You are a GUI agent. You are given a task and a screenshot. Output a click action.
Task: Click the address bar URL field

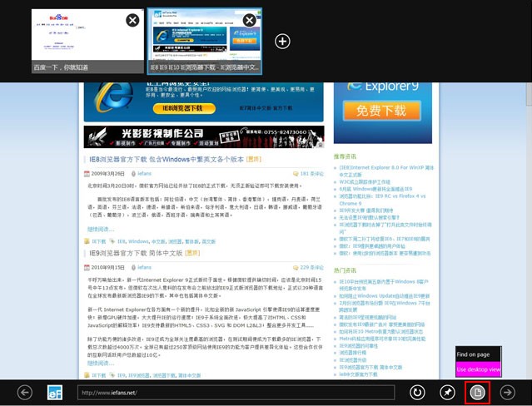[236, 393]
